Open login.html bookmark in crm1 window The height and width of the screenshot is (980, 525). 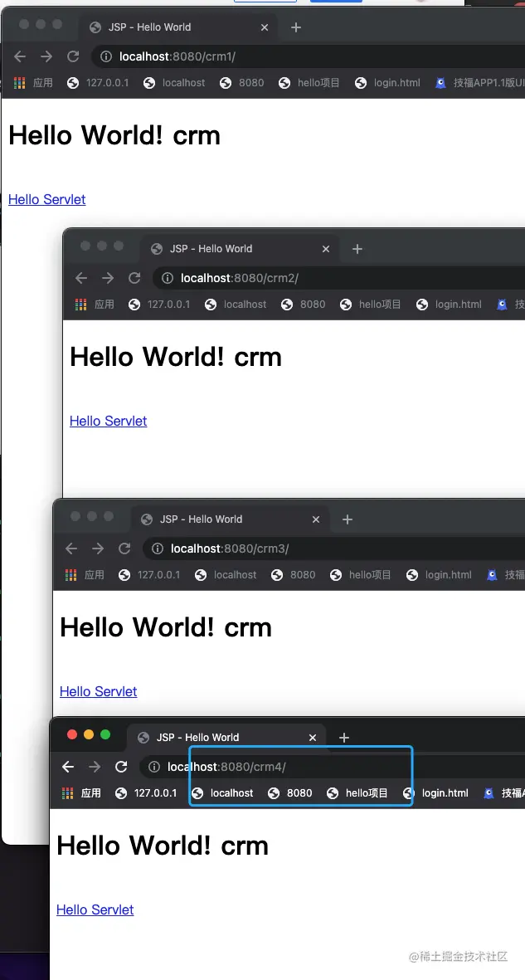click(x=387, y=82)
